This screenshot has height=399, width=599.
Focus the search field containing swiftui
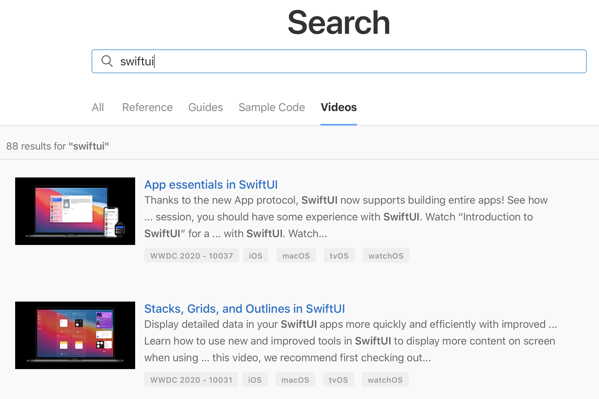(x=339, y=61)
